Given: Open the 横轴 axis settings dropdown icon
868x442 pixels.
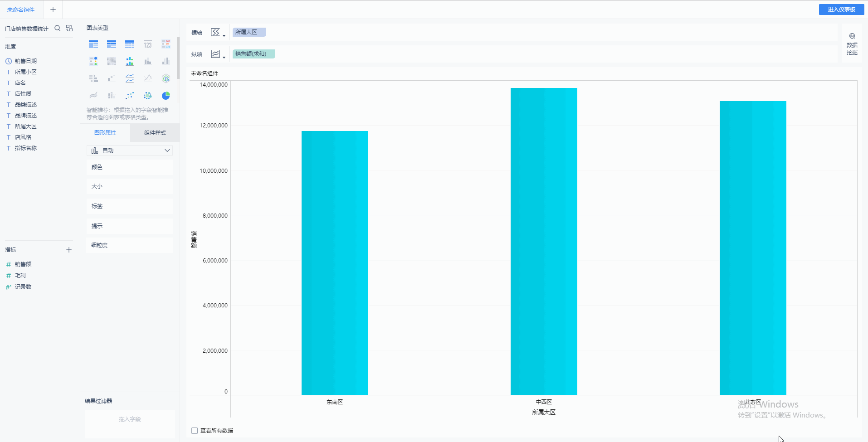Looking at the screenshot, I should (218, 33).
